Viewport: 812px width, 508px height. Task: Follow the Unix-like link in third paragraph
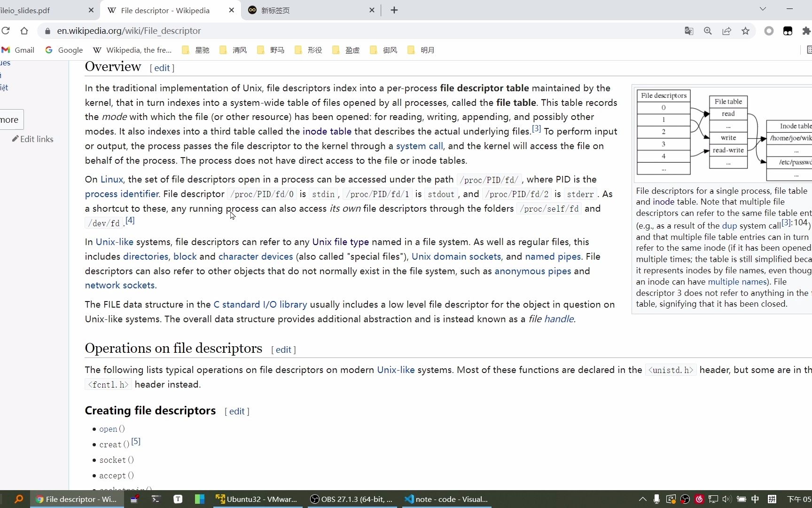[115, 242]
